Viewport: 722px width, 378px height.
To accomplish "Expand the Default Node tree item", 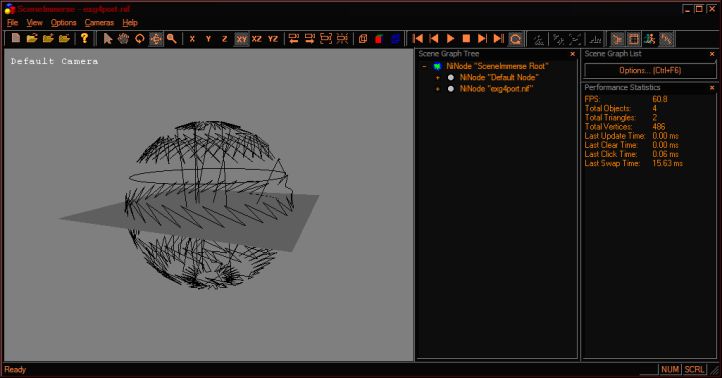I will point(437,78).
